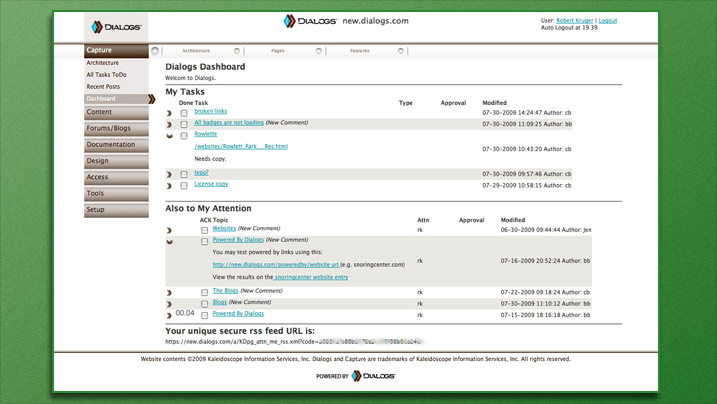Tick the ACK checkbox for The Blogs

[x=204, y=292]
